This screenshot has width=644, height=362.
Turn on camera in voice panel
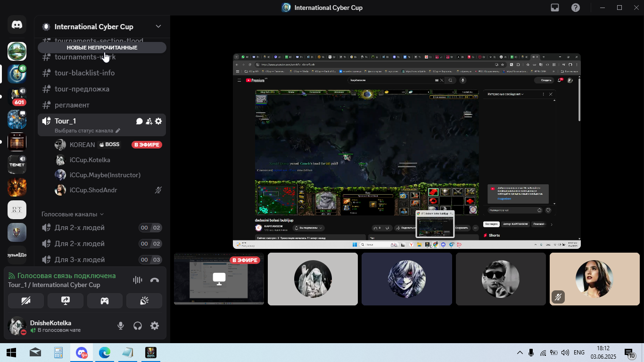pyautogui.click(x=25, y=301)
